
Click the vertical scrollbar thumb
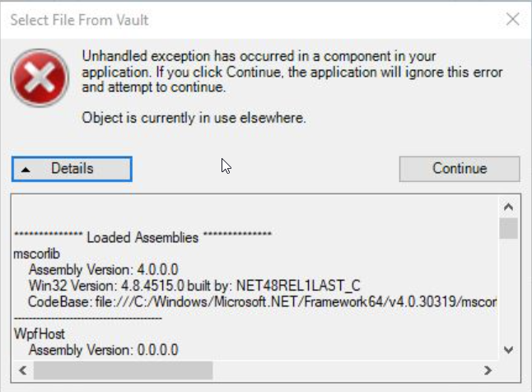(508, 227)
